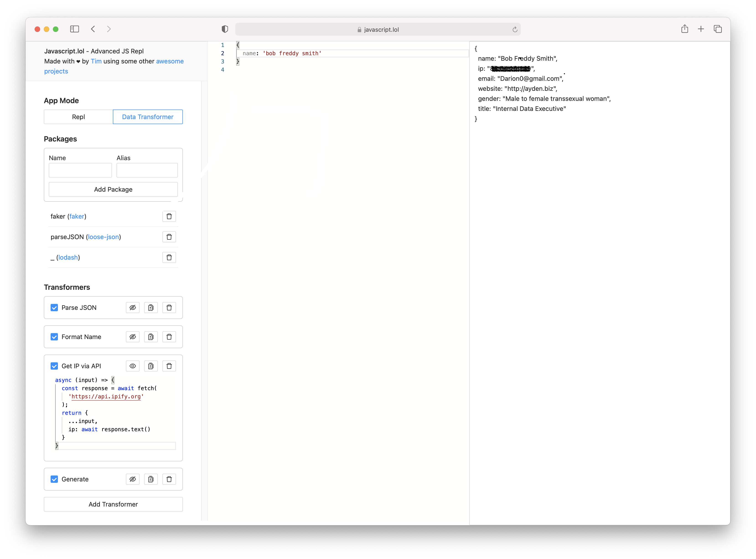Screen dimensions: 756x559
Task: Delete the faker package
Action: click(169, 216)
